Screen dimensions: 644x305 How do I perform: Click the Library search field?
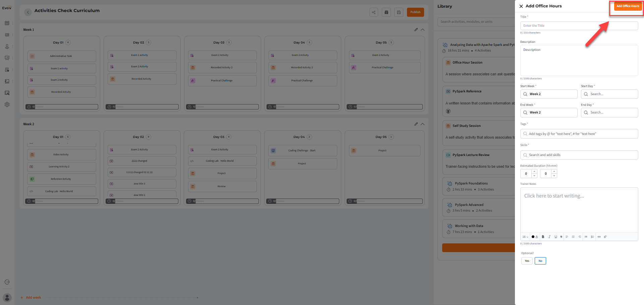pyautogui.click(x=476, y=22)
